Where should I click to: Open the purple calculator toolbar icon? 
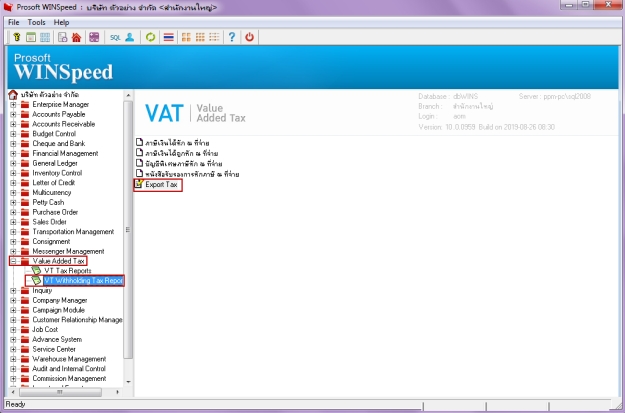94,37
